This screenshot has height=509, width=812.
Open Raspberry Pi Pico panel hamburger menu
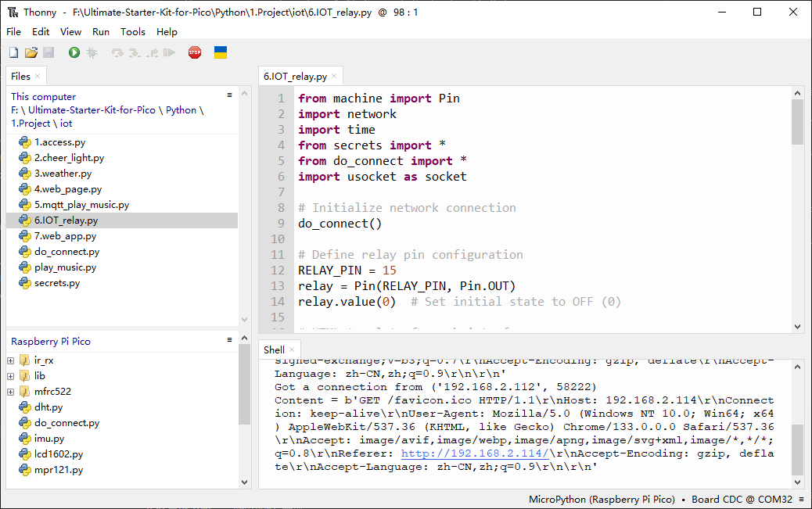tap(229, 339)
